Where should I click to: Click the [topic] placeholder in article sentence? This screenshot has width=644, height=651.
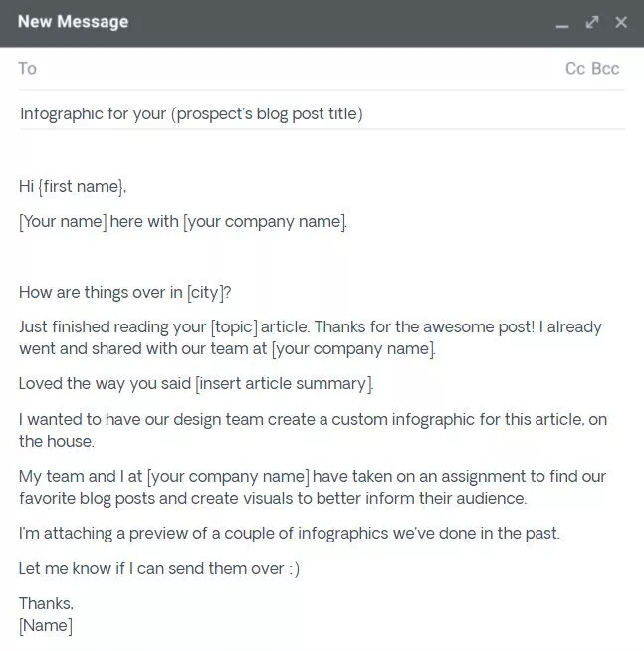[234, 327]
